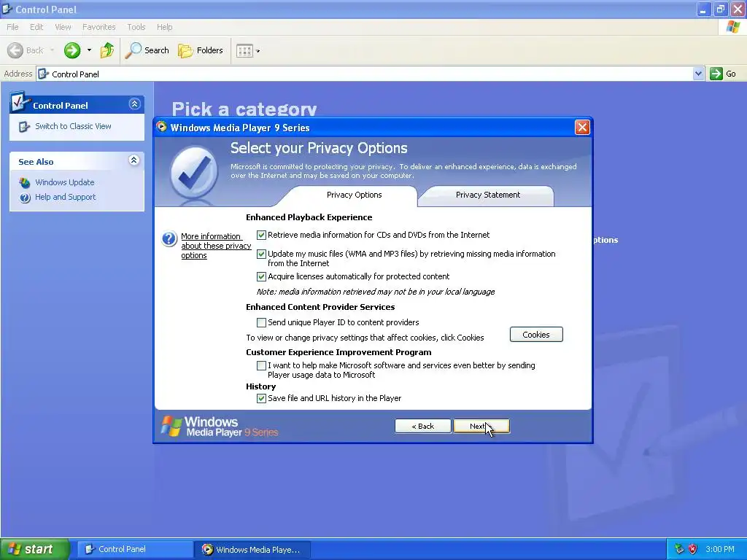Screen dimensions: 747x560
Task: Switch to the Privacy Statement tab
Action: [x=488, y=195]
